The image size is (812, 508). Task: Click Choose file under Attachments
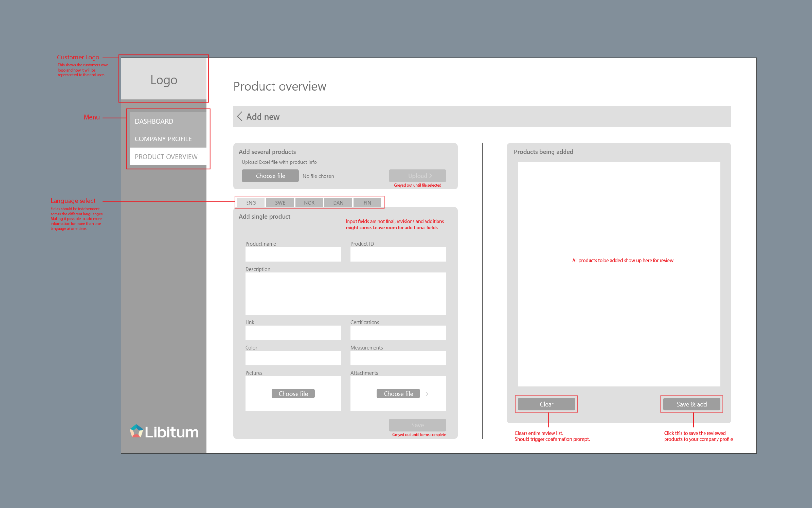pos(398,393)
